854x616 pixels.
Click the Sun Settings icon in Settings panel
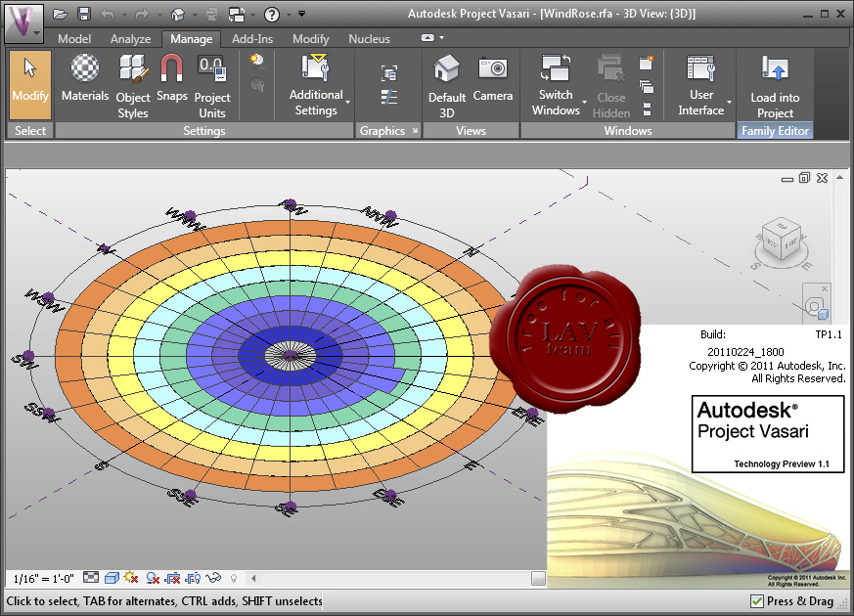click(x=256, y=61)
